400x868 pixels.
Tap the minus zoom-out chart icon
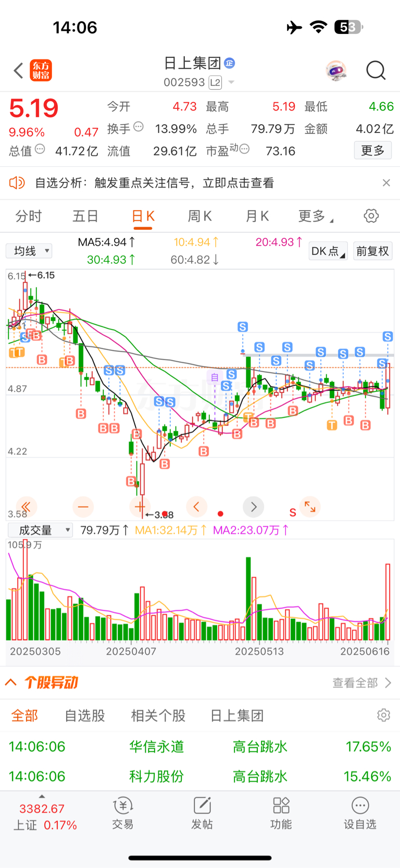coord(83,506)
